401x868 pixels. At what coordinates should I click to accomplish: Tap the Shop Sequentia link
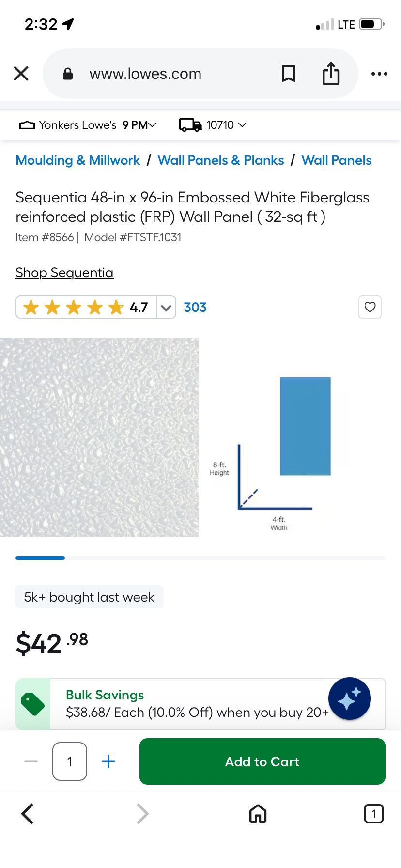[x=64, y=273]
